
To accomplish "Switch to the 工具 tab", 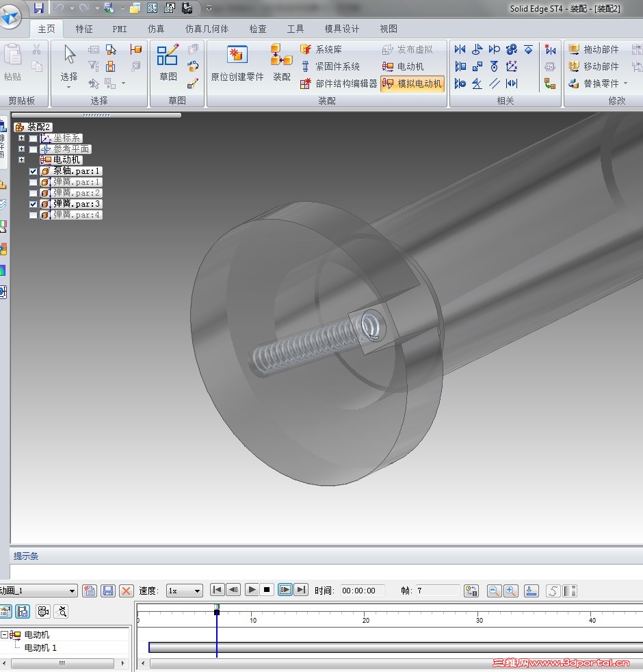I will click(295, 29).
